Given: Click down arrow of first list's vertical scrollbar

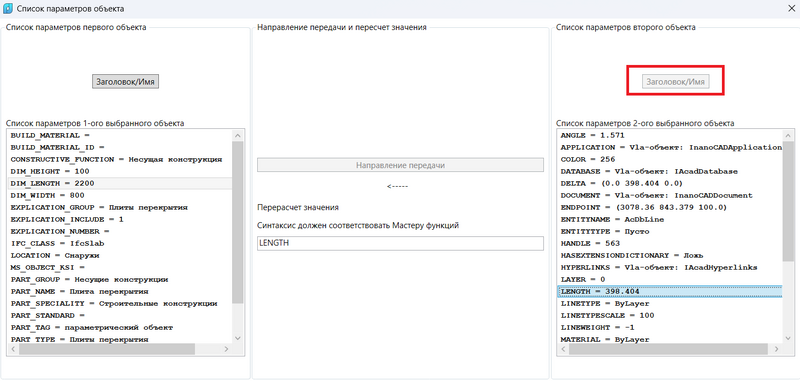Looking at the screenshot, I should click(x=237, y=338).
